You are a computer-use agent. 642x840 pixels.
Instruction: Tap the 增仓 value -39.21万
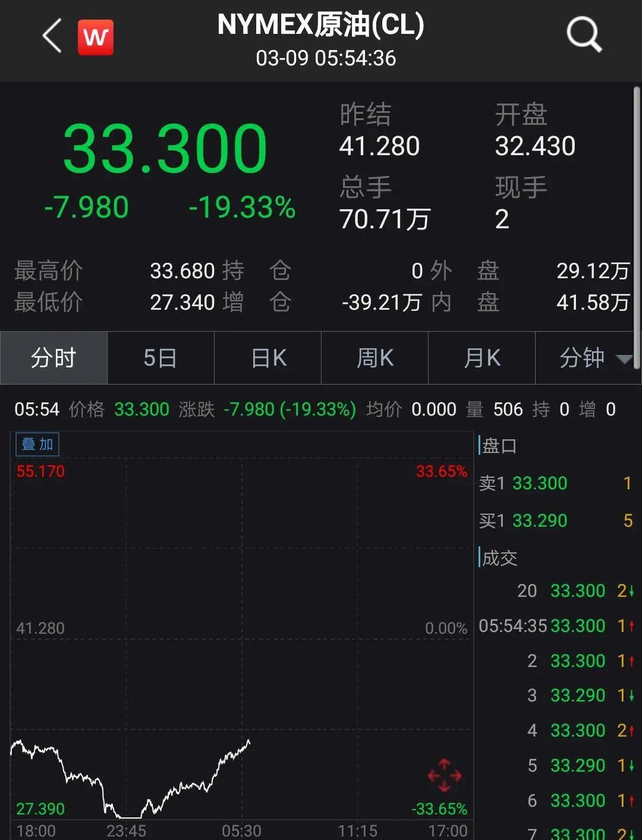(382, 303)
